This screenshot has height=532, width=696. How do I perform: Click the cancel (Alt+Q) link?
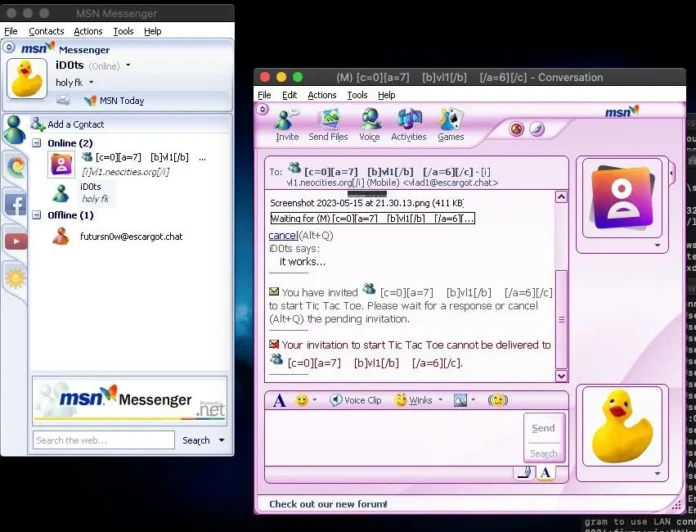pos(283,235)
